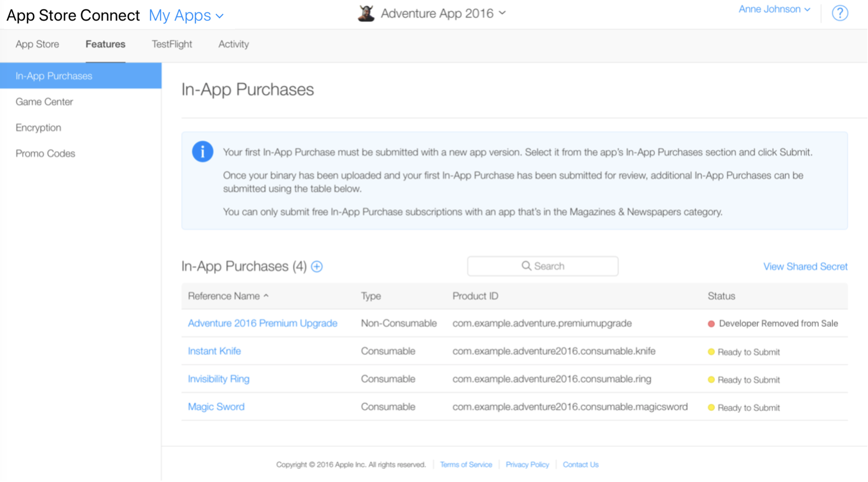The image size is (868, 482).
Task: Open View Shared Secret link
Action: pos(805,267)
